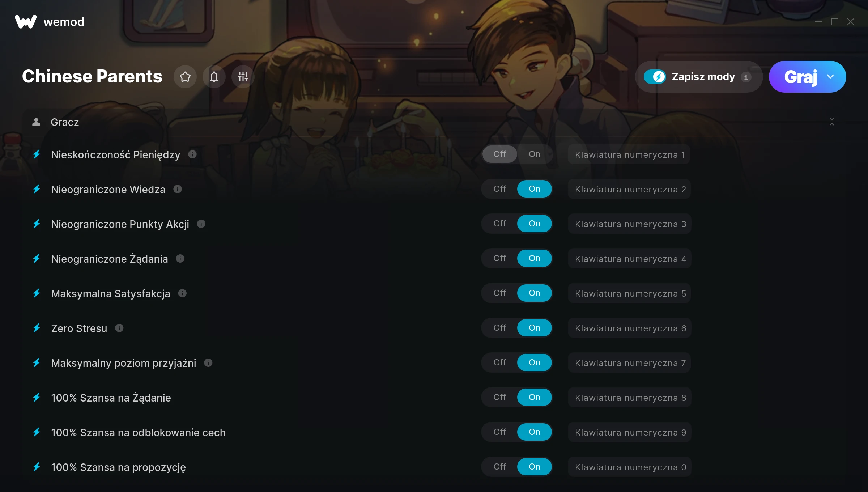Add Chinese Parents to favorites with star icon
This screenshot has height=492, width=868.
[185, 77]
